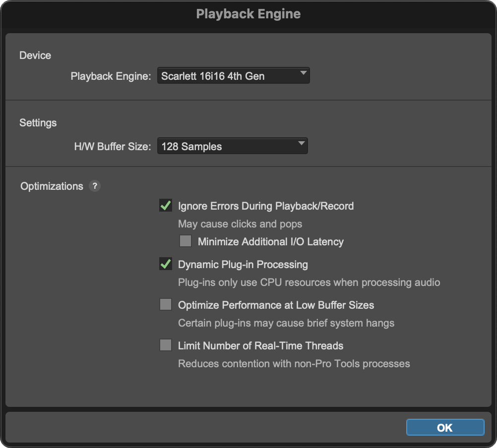
Task: Click 'Reduces contention with non-Pro Tools processes' text
Action: pos(294,363)
